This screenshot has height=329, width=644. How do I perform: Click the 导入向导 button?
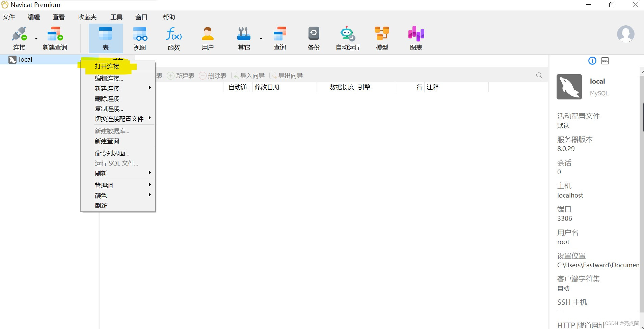coord(248,76)
